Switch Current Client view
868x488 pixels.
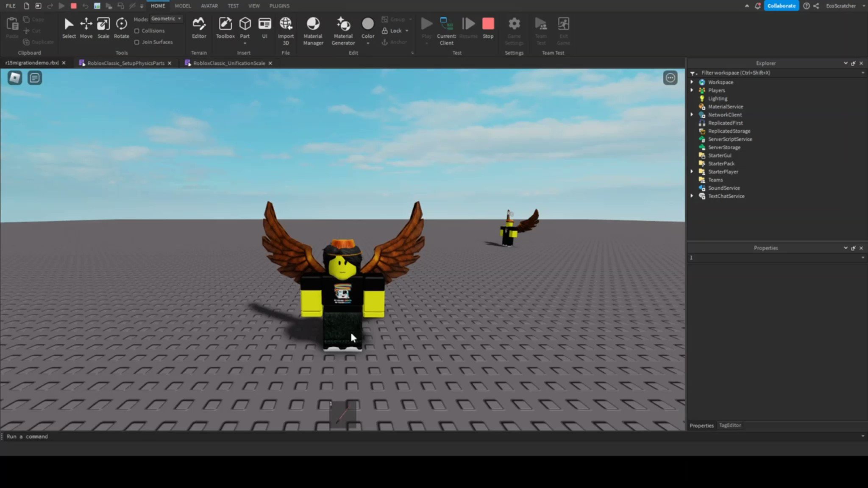(446, 31)
